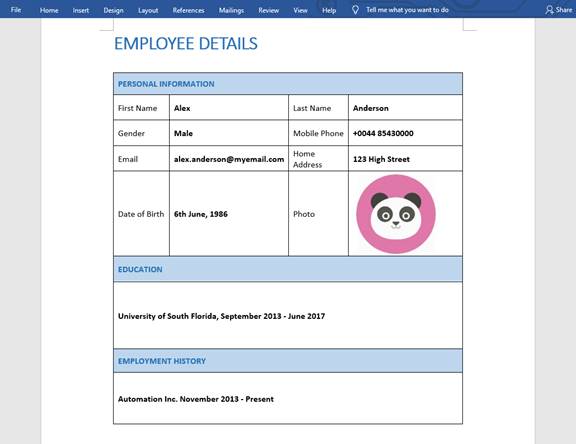Viewport: 576px width, 444px height.
Task: Open the Insert ribbon tab
Action: click(x=80, y=10)
